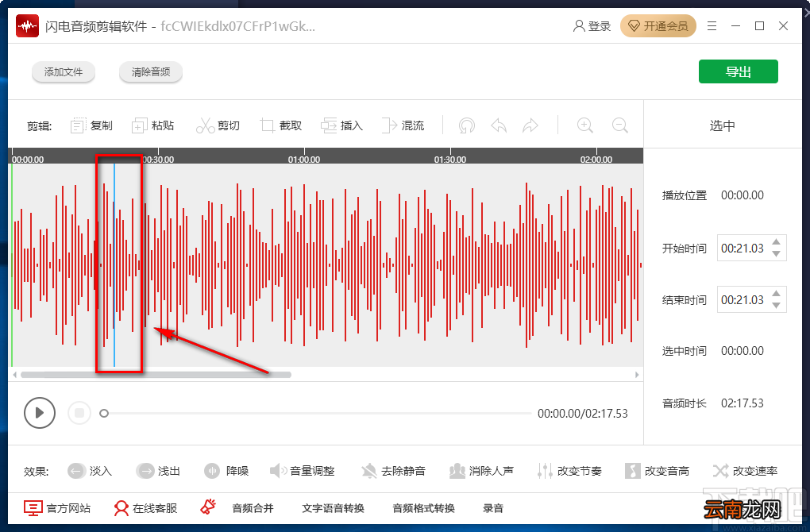Click the app logo in title bar
810x532 pixels.
(x=27, y=26)
